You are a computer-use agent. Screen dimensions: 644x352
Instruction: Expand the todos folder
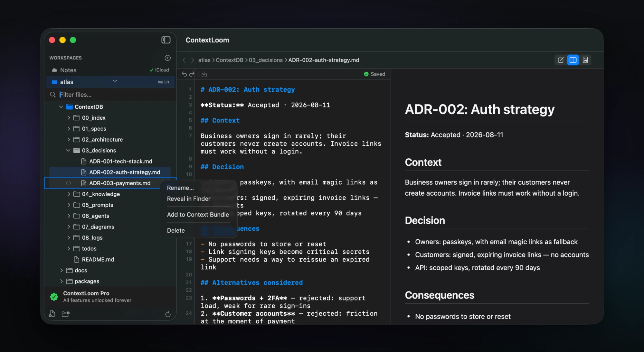point(68,249)
